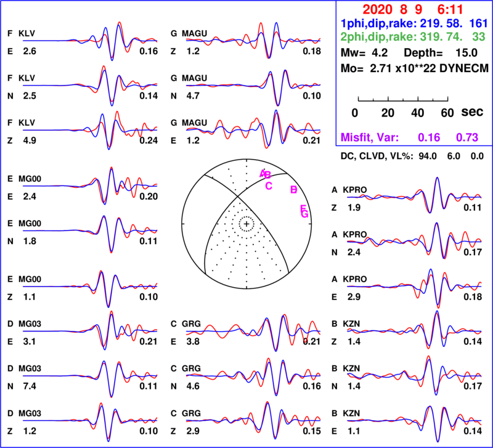Click the KPRO label of the N-component trace
The width and height of the screenshot is (493, 448).
[355, 235]
